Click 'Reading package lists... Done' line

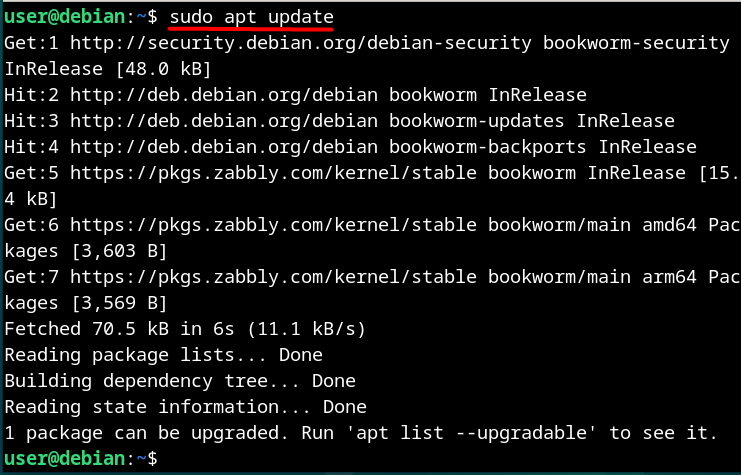pos(164,355)
